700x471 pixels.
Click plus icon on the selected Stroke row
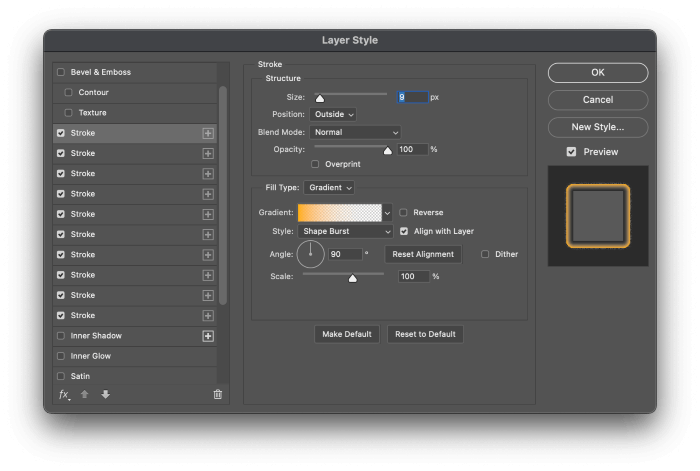tap(208, 133)
